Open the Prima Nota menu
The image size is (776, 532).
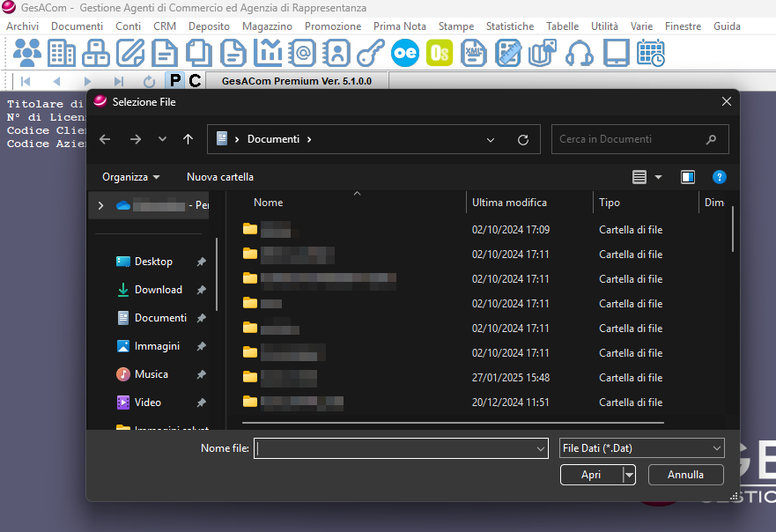pyautogui.click(x=400, y=26)
